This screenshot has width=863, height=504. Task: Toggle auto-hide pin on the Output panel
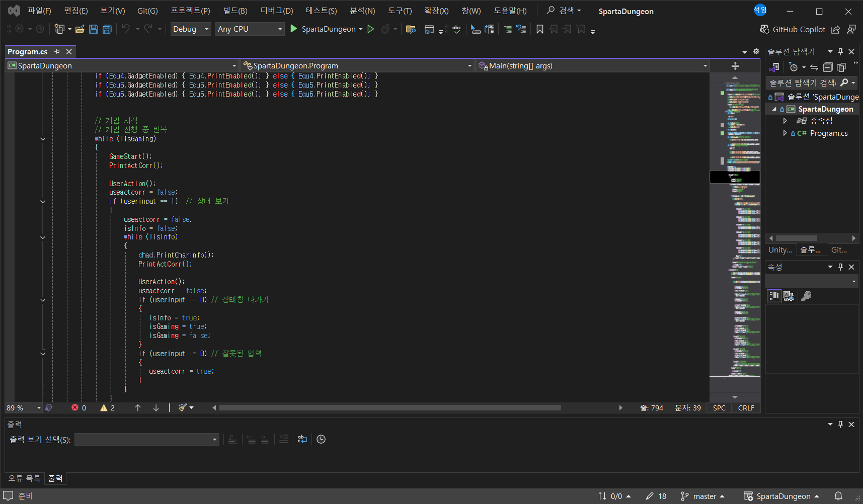click(840, 425)
